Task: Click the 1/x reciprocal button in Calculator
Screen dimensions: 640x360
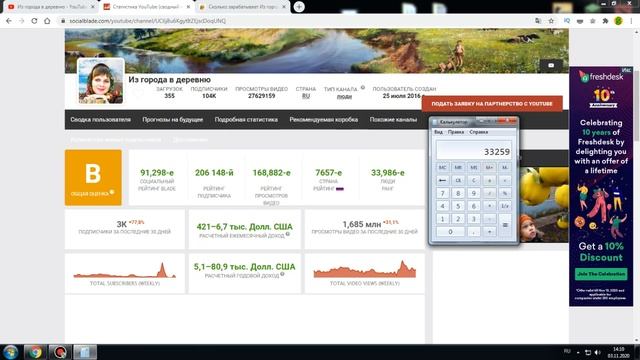Action: tap(505, 206)
